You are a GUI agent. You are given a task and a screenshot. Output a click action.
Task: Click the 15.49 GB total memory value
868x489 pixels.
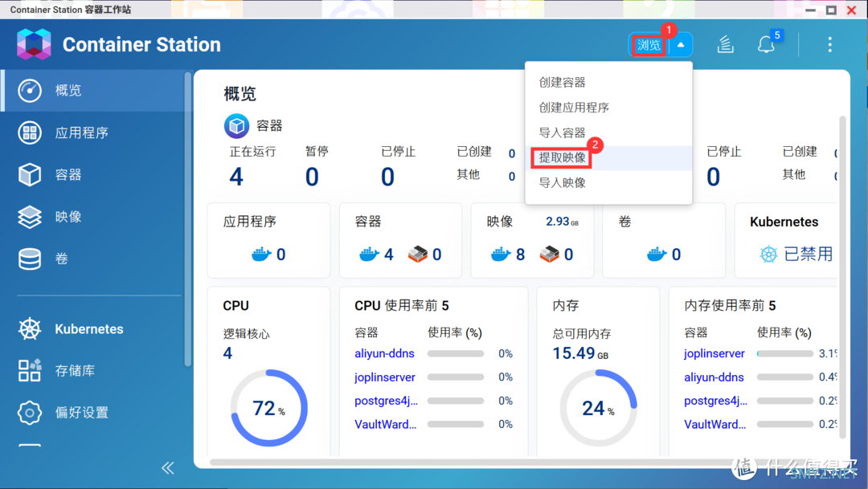click(x=580, y=353)
